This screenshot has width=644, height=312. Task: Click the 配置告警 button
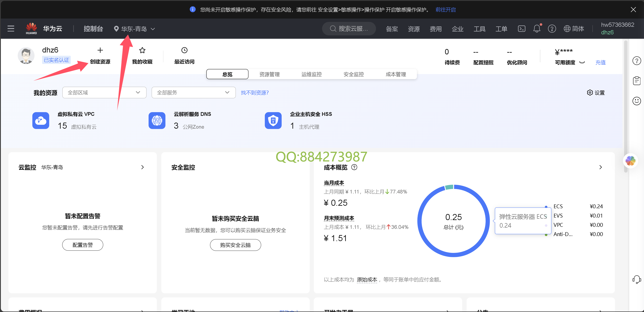83,245
